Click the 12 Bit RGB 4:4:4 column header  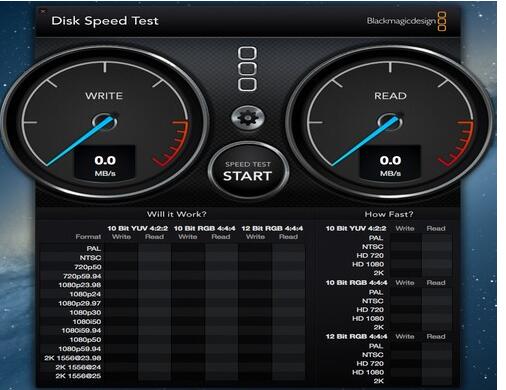pyautogui.click(x=272, y=228)
